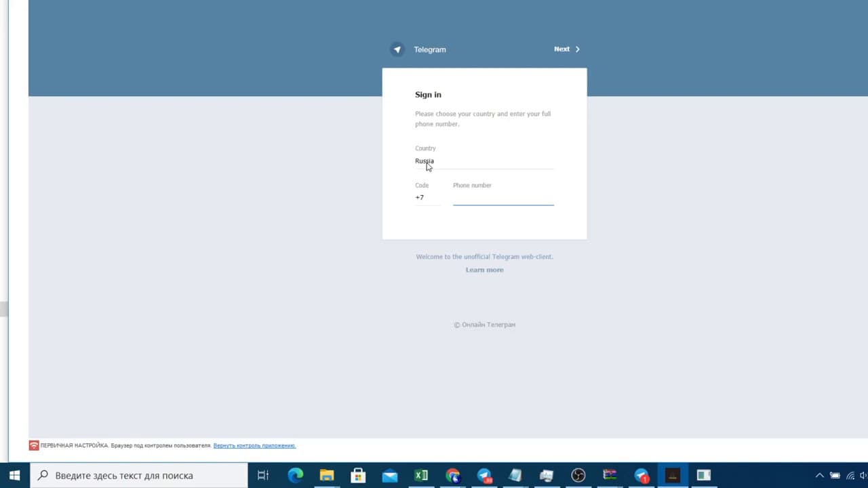Click the Code field showing +7
Viewport: 868px width, 488px height.
click(x=428, y=198)
